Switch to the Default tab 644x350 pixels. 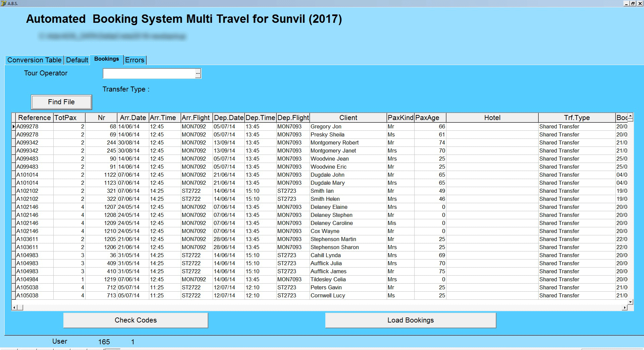coord(77,60)
